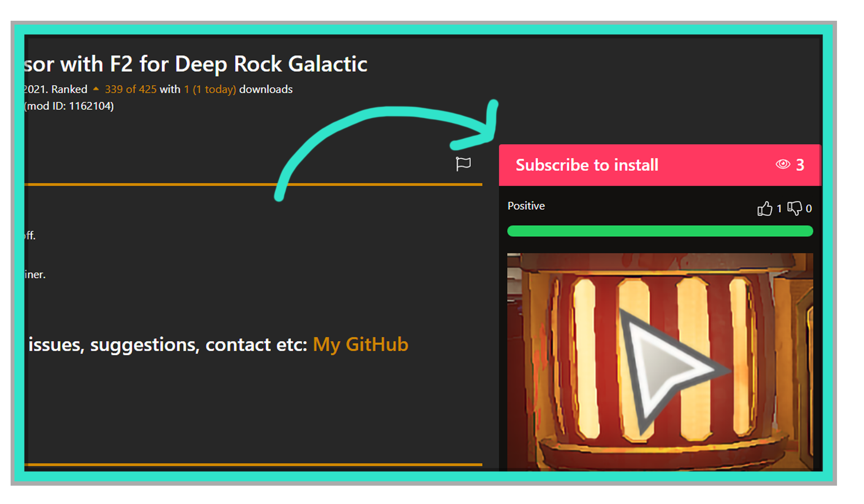Click the Positive rating label

click(x=526, y=206)
